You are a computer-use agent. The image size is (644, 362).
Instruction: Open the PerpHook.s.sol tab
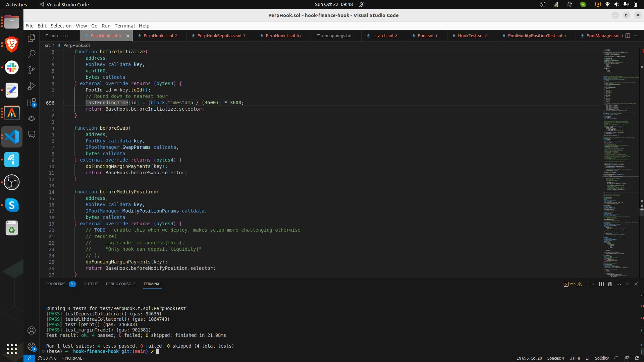(x=160, y=35)
